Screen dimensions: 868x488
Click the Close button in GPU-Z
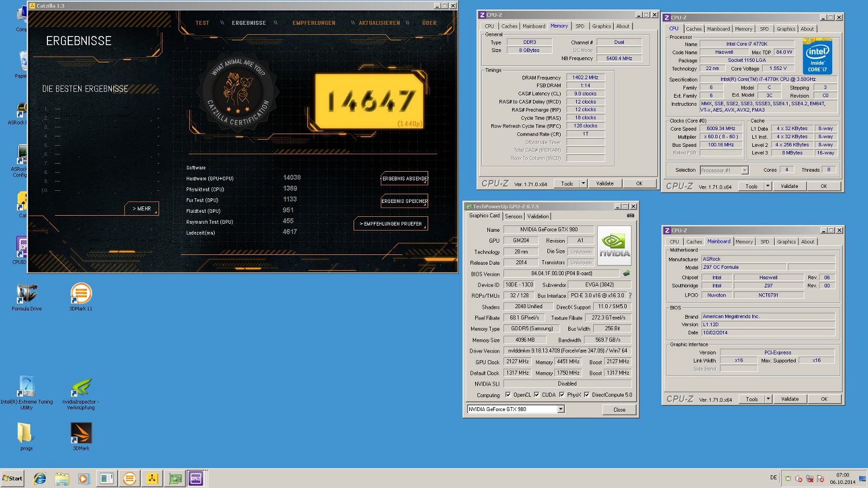619,409
